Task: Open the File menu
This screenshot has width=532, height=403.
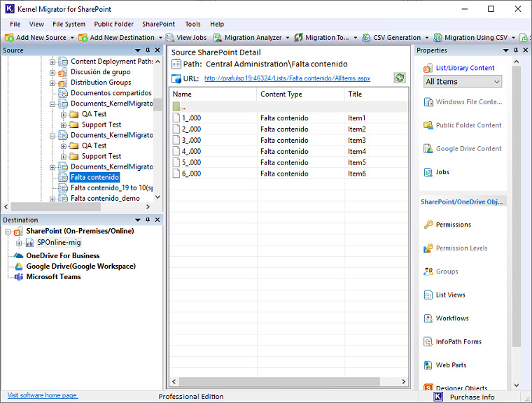Action: point(15,24)
